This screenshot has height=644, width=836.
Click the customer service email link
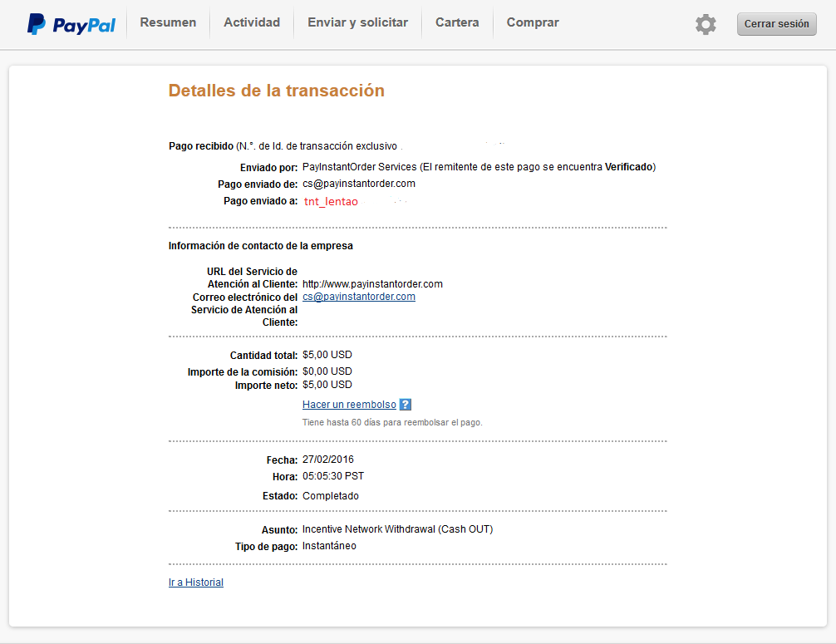click(x=359, y=297)
